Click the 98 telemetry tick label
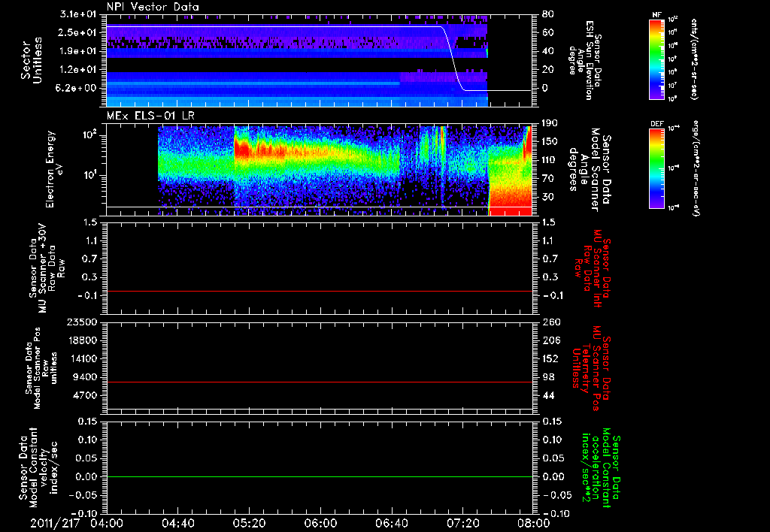 [x=547, y=377]
